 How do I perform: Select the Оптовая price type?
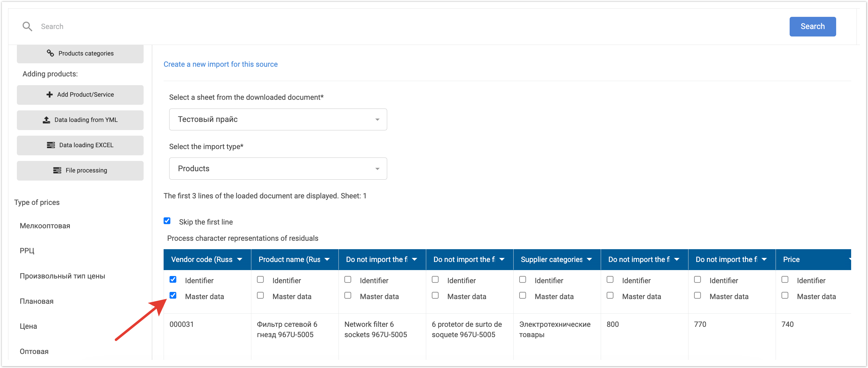tap(34, 351)
